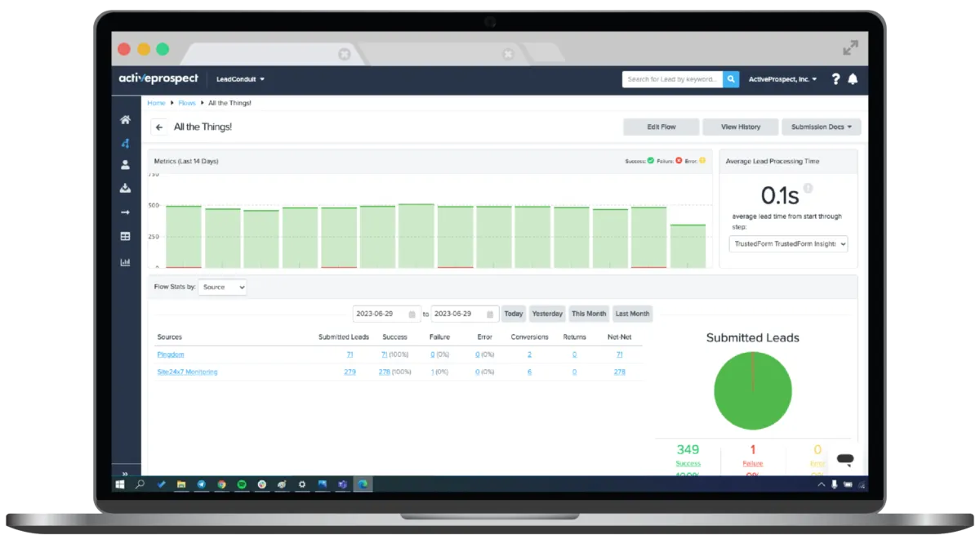Image resolution: width=980 pixels, height=544 pixels.
Task: Open the Submission Docs dropdown
Action: [822, 127]
